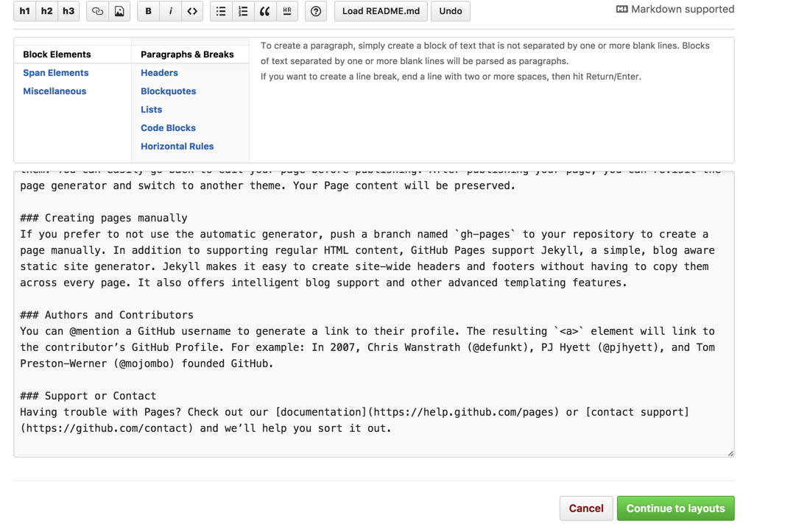This screenshot has width=796, height=532.
Task: Click Continue to layouts button
Action: 675,508
